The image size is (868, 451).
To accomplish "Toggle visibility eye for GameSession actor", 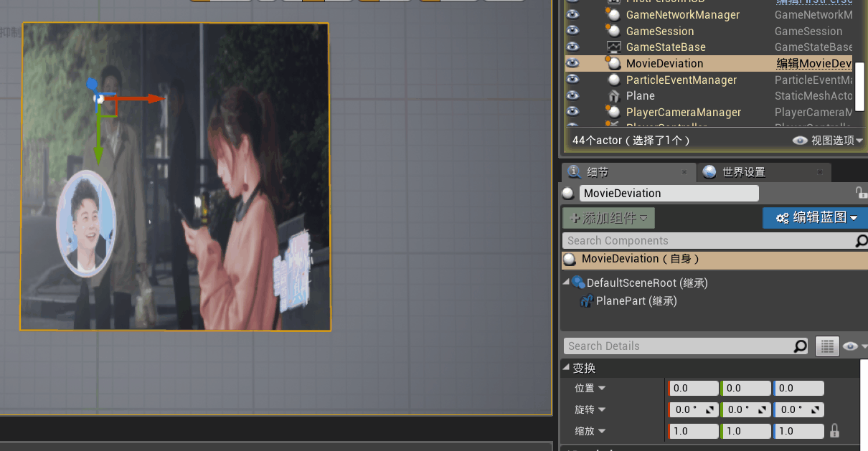I will tap(572, 31).
